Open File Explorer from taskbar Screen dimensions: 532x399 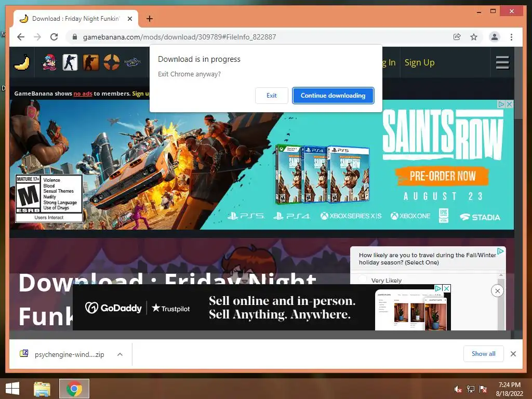42,389
